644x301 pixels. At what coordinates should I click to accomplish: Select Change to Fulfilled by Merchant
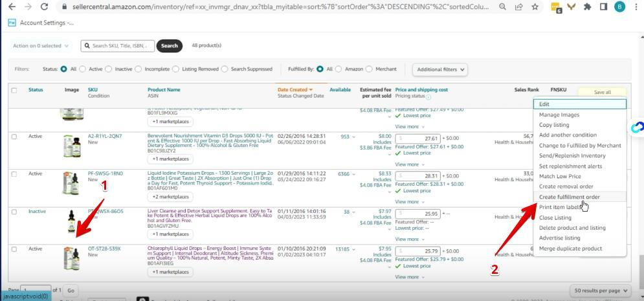pyautogui.click(x=580, y=146)
